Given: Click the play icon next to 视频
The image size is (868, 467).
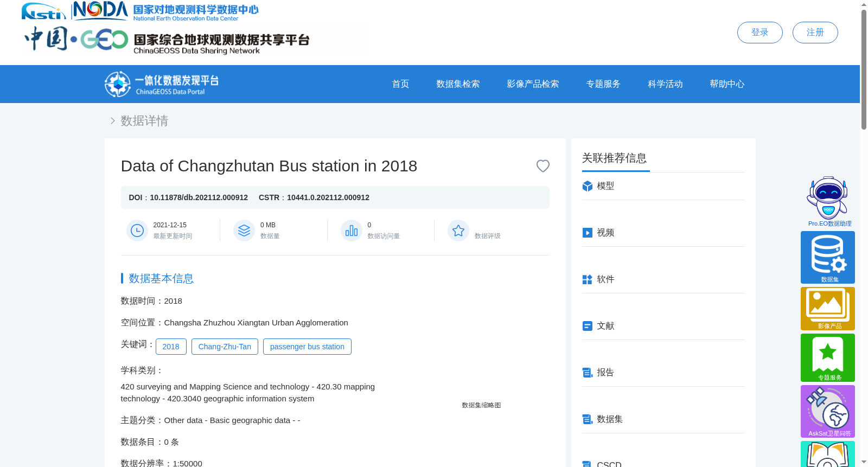Looking at the screenshot, I should pyautogui.click(x=587, y=233).
